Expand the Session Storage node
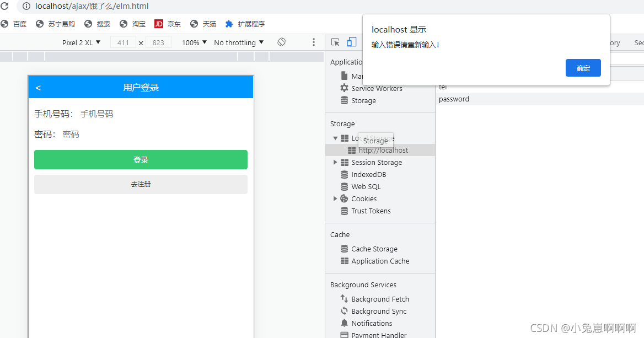Screen dimensions: 644x338 pyautogui.click(x=335, y=163)
